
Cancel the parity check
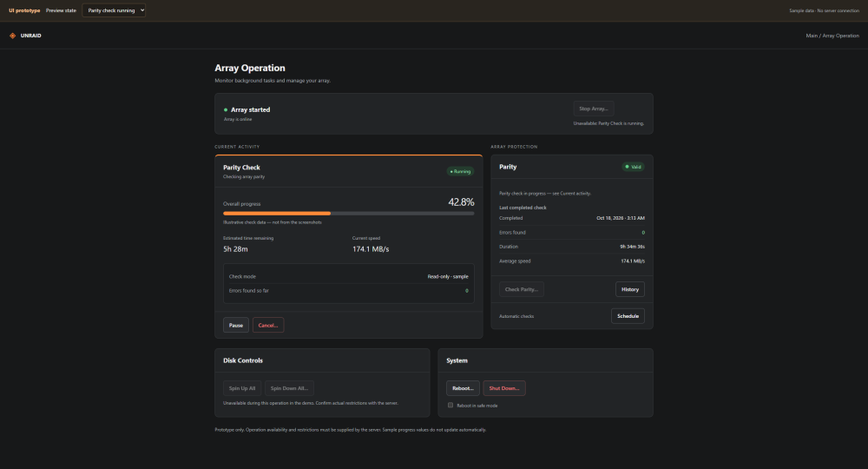(x=268, y=325)
